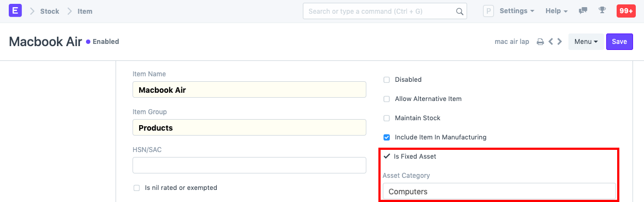Uncheck Include Item In Manufacturing
644x202 pixels.
coord(387,137)
